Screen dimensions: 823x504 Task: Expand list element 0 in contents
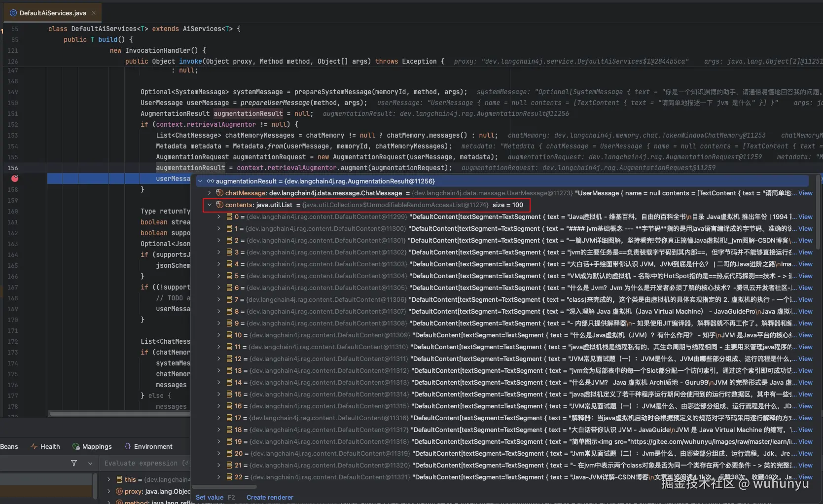[219, 216]
